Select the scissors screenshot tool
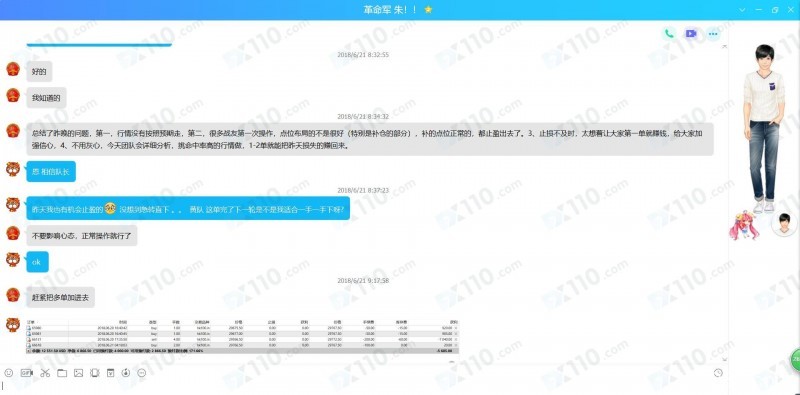The image size is (800, 395). click(45, 373)
